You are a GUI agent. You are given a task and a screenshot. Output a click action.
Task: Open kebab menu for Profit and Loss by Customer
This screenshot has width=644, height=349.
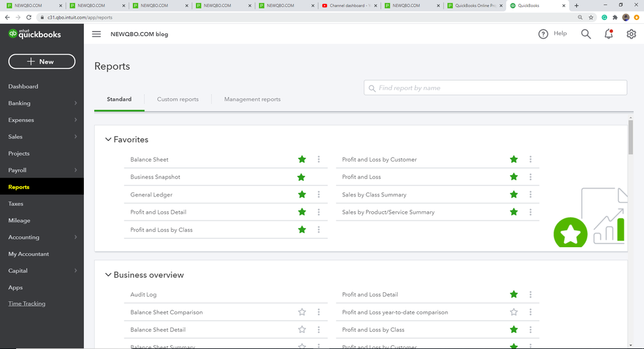click(531, 160)
